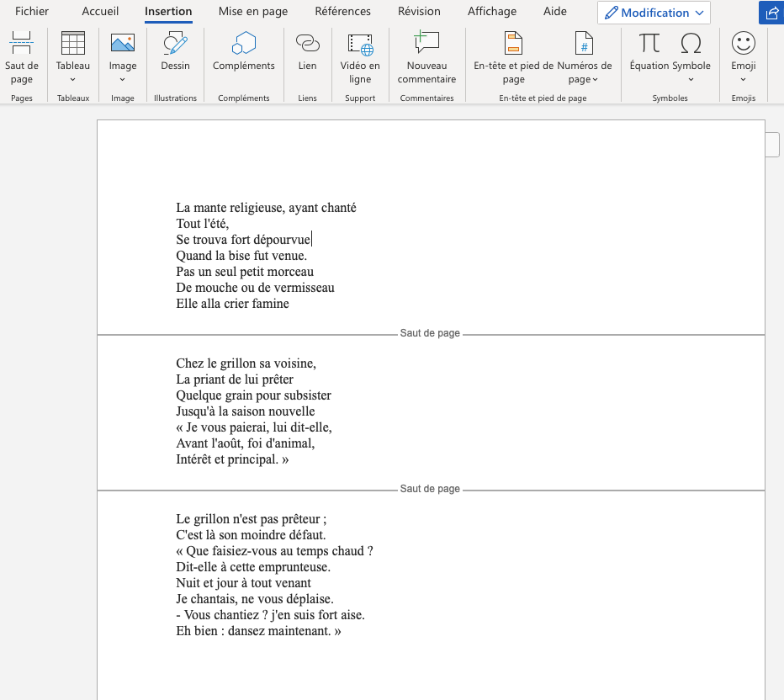Switch to the Affichage tab
Image resolution: width=784 pixels, height=700 pixels.
click(492, 12)
